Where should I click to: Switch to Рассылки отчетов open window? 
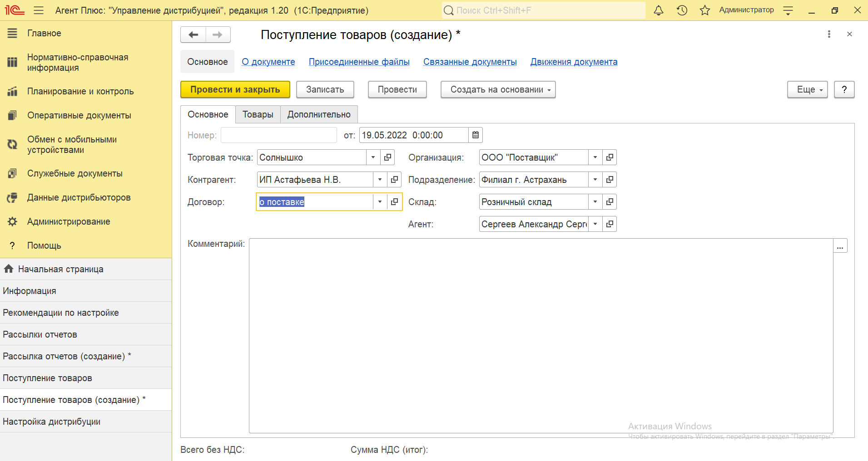tap(86, 334)
